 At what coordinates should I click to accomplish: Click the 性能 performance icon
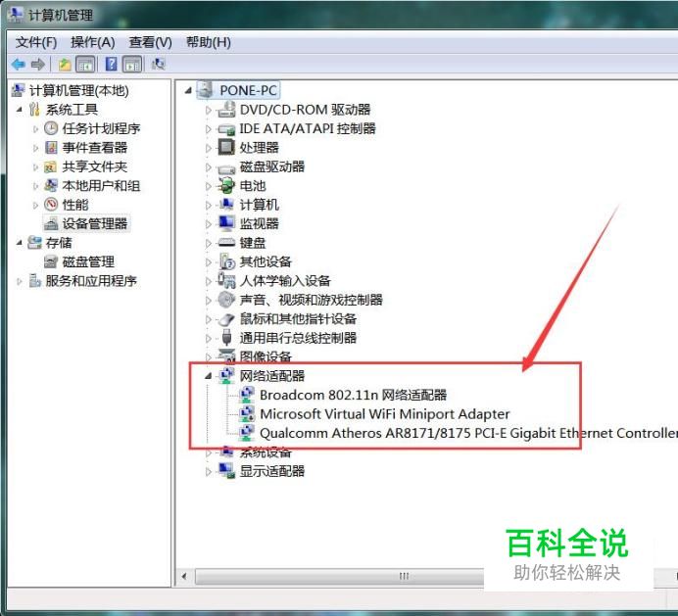pyautogui.click(x=51, y=205)
